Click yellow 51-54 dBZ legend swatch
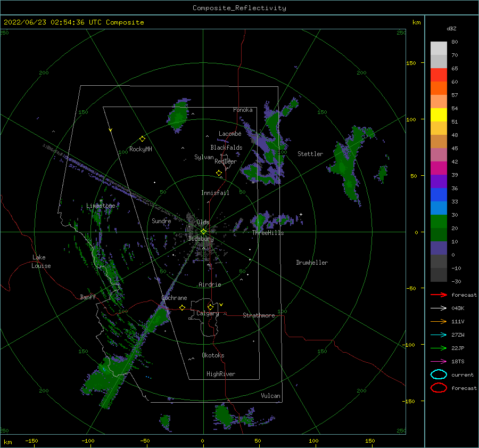Image resolution: width=479 pixels, height=448 pixels. [439, 115]
